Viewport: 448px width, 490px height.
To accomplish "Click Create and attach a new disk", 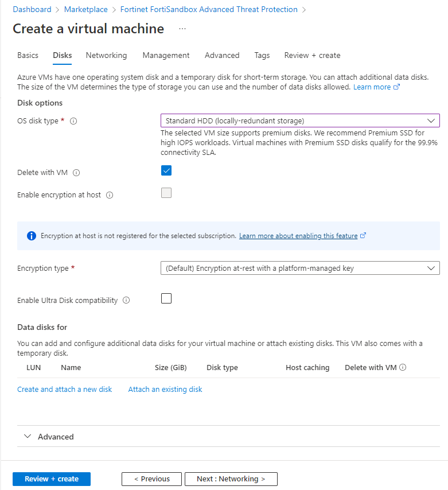I will 65,390.
